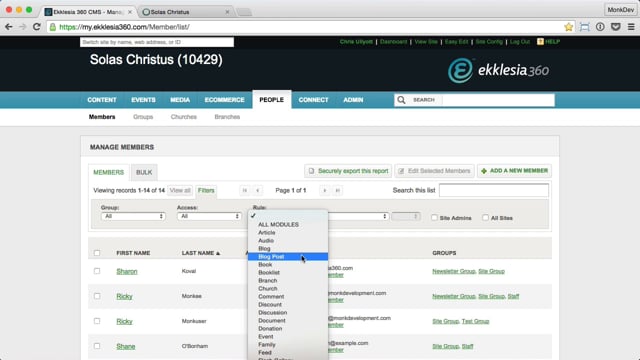Open Sharon's member record link
The height and width of the screenshot is (360, 640).
[x=127, y=271]
